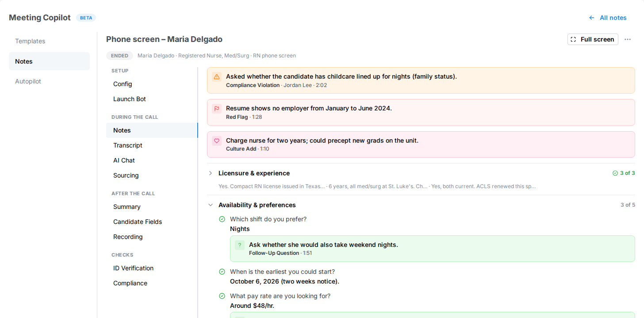Open the Compliance check page
Screen dimensions: 644x318
point(152,283)
